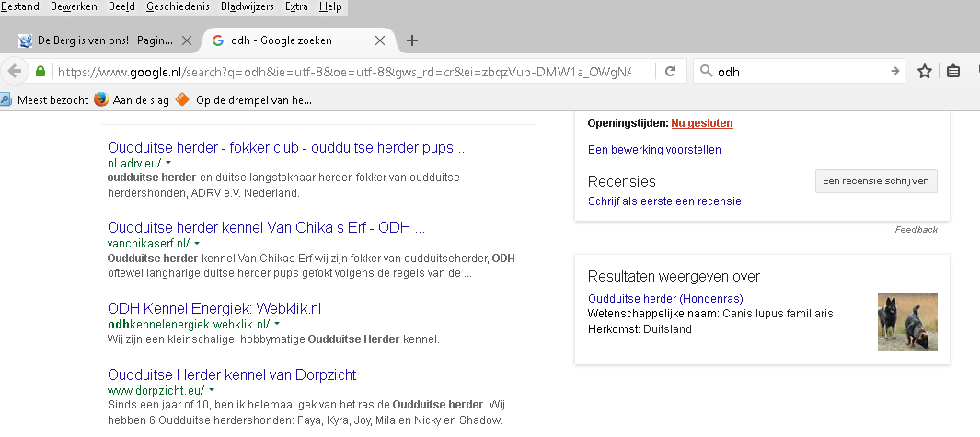980x437 pixels.
Task: Open the Help menu
Action: pyautogui.click(x=330, y=6)
